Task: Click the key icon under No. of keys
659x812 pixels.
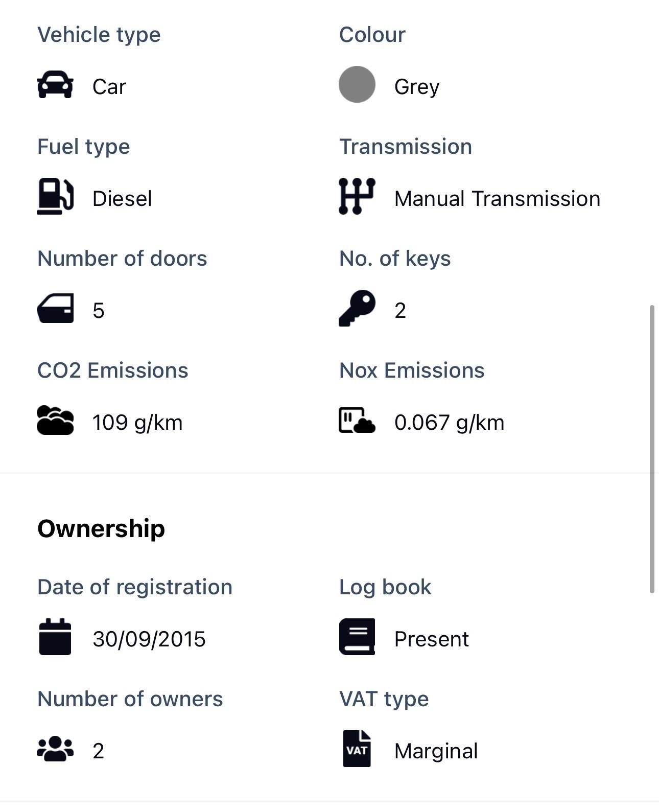Action: tap(357, 308)
